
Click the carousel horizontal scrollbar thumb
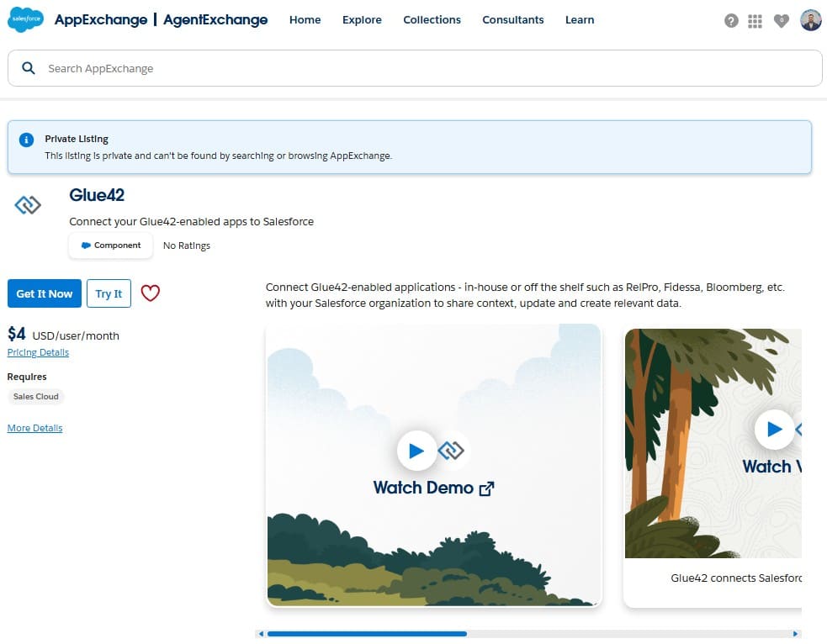(367, 634)
